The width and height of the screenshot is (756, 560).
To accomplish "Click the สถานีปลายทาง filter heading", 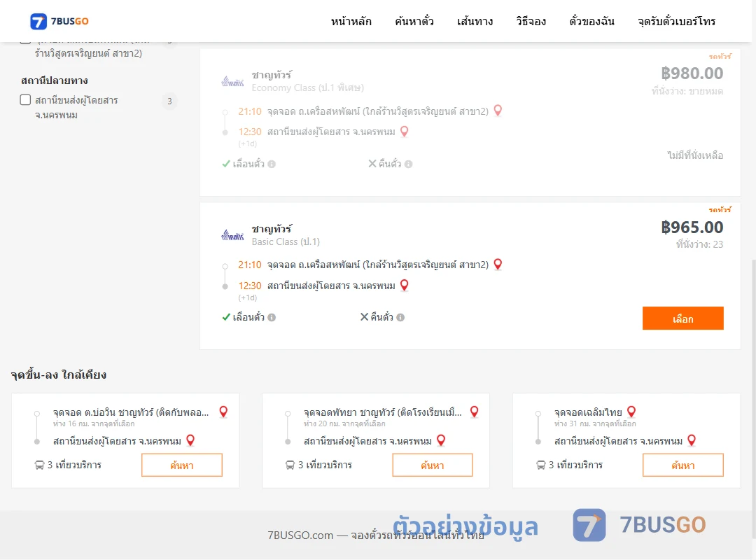I will point(55,80).
